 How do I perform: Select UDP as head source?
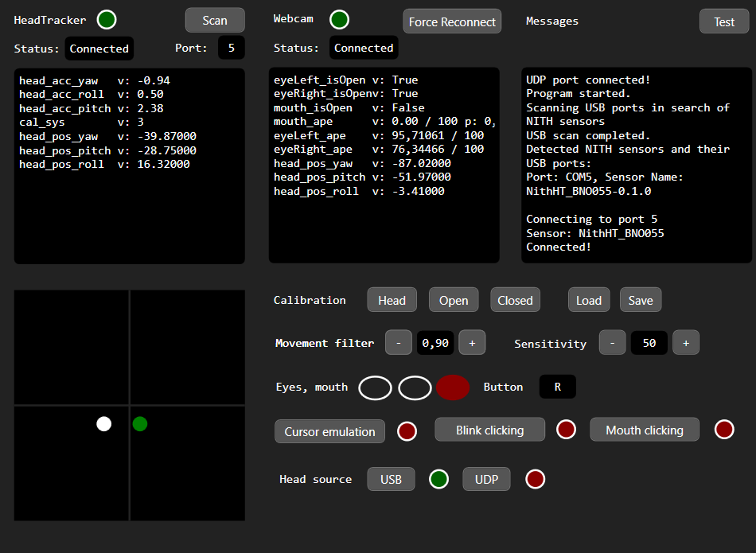tap(486, 479)
